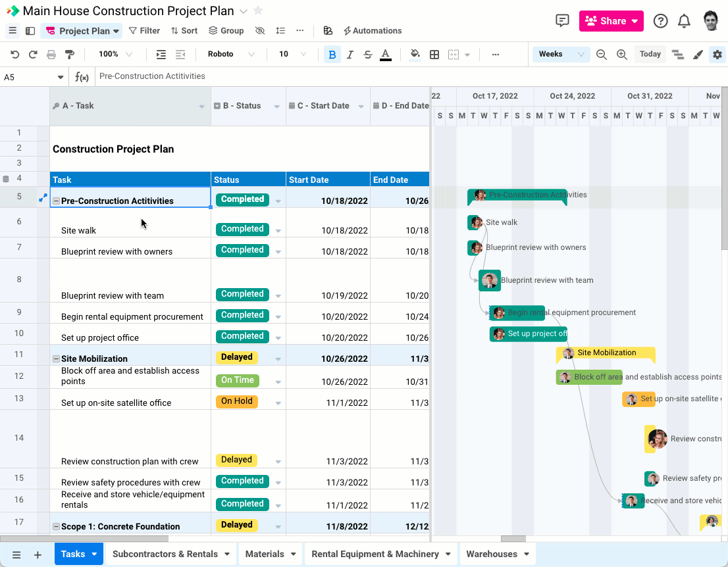Image resolution: width=728 pixels, height=567 pixels.
Task: Toggle strikethrough formatting
Action: pos(367,55)
